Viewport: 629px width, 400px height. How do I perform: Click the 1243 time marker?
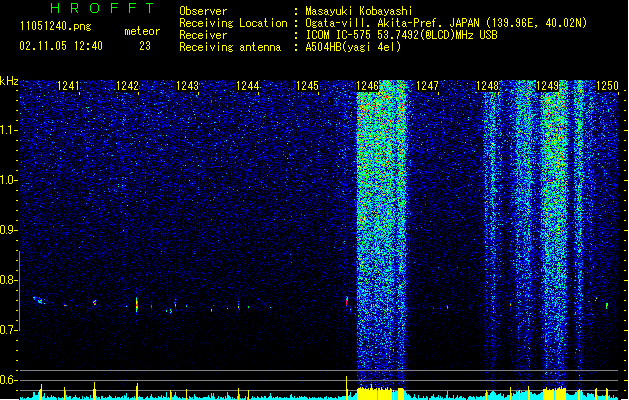(187, 86)
